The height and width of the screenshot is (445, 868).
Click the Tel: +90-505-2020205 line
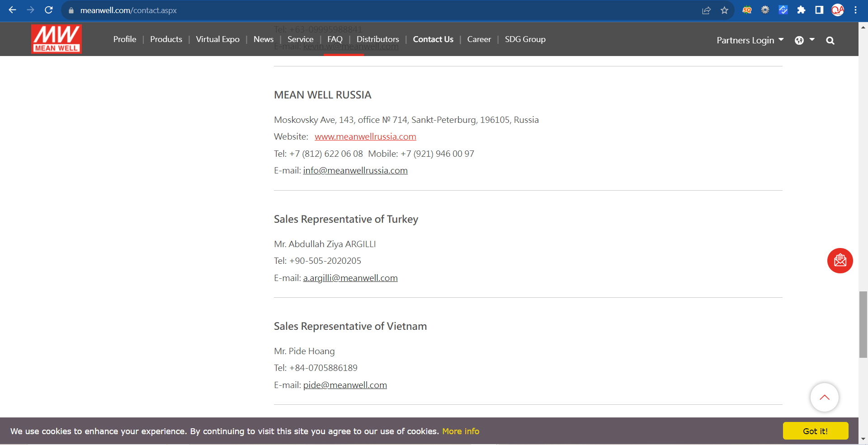pos(317,261)
